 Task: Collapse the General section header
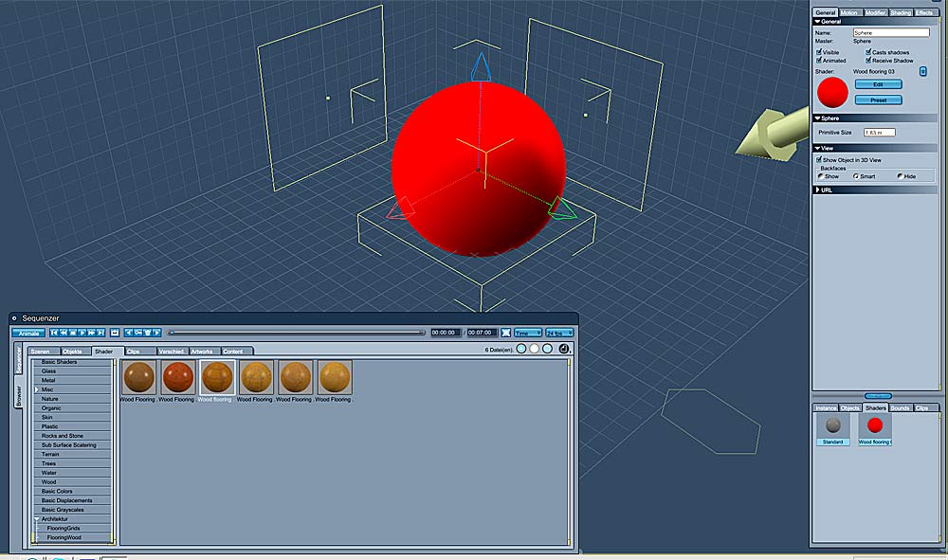pyautogui.click(x=875, y=22)
